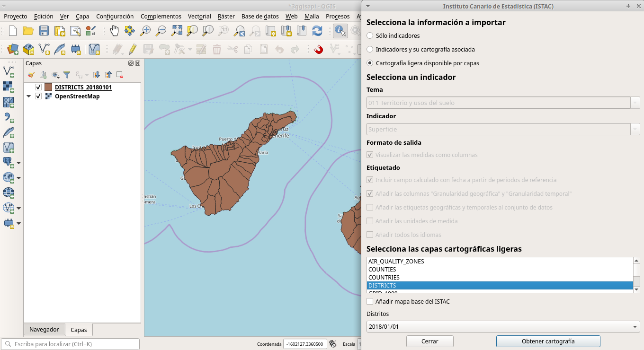Open the Data Source Manager
Viewport: 644px width, 350px height.
coord(11,49)
